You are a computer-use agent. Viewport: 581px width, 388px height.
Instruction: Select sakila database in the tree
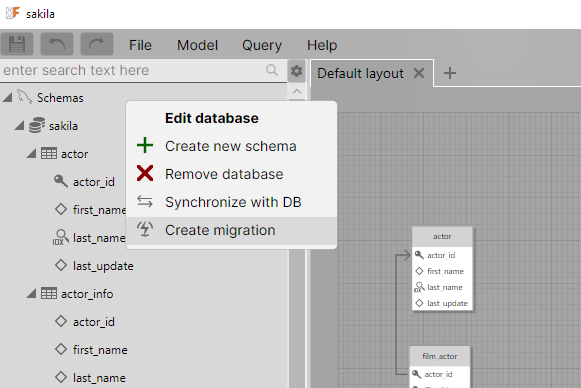click(x=63, y=126)
